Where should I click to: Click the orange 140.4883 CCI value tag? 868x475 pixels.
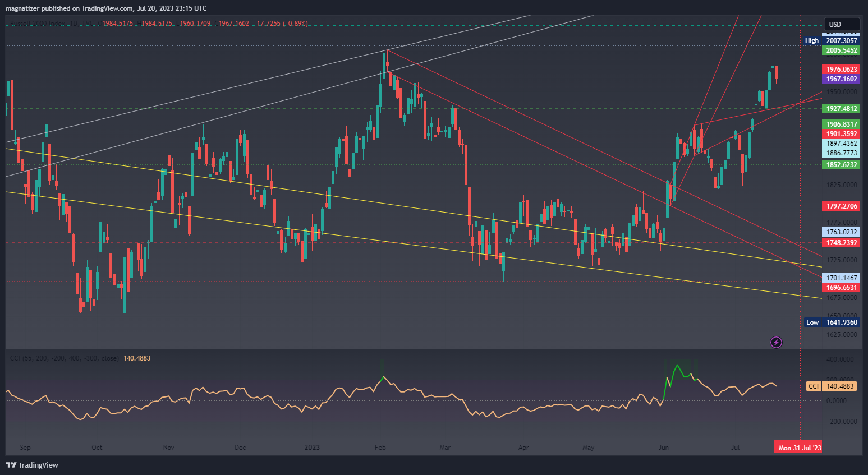click(x=840, y=386)
